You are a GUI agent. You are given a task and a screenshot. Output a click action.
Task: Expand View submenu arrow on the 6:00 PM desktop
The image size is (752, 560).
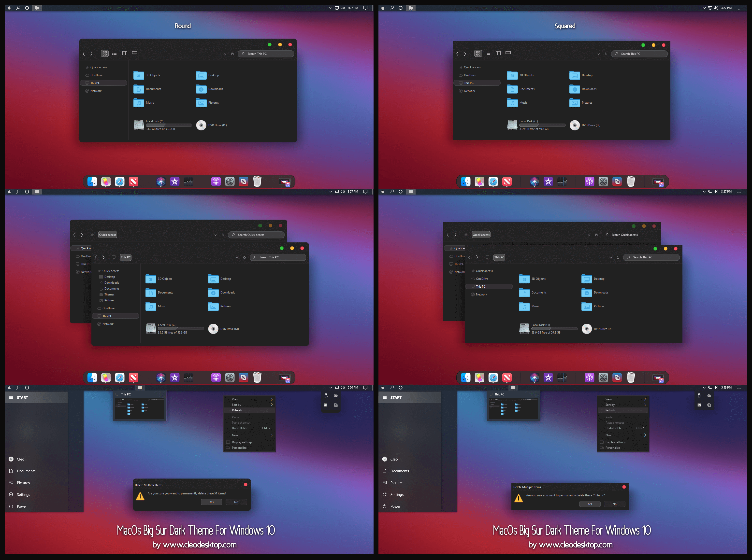272,399
